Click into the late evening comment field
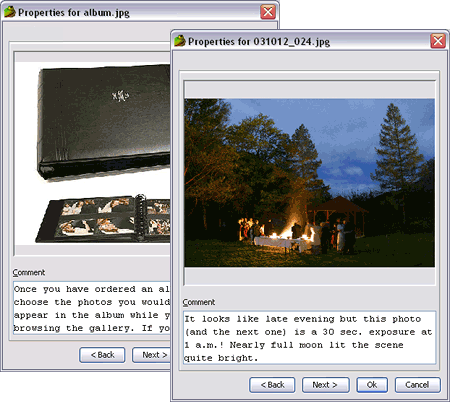Image resolution: width=450 pixels, height=402 pixels. (309, 338)
